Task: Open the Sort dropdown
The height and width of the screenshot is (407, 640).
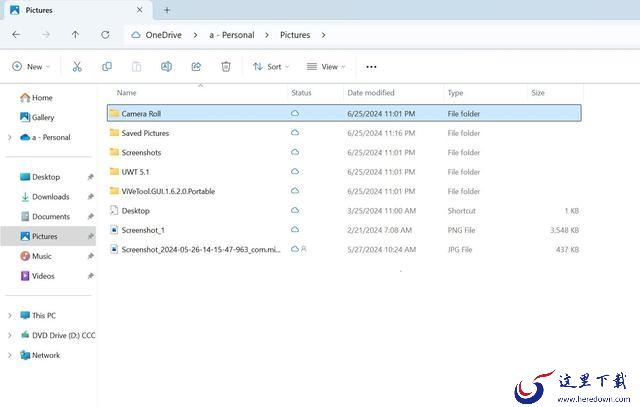Action: tap(271, 67)
